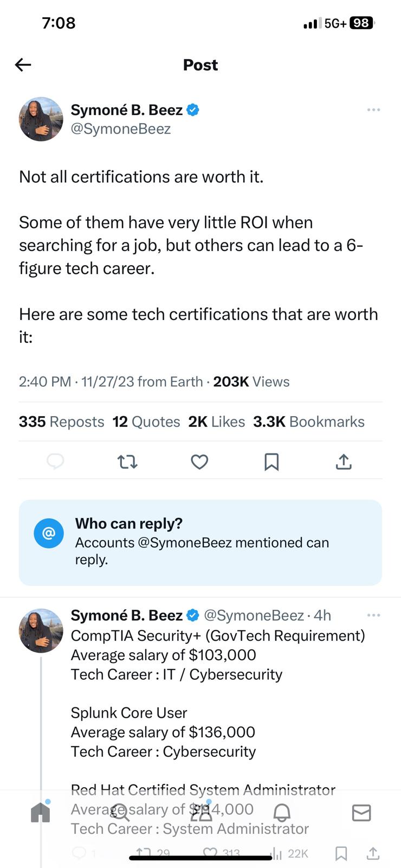Tap the reply bubble icon on the post
Screen dimensions: 401x868
[x=55, y=462]
